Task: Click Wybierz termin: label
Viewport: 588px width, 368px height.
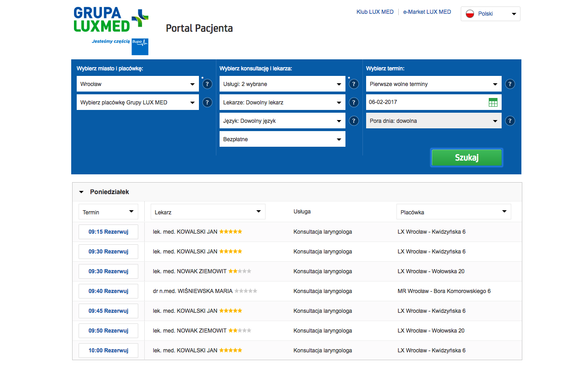Action: pyautogui.click(x=385, y=69)
